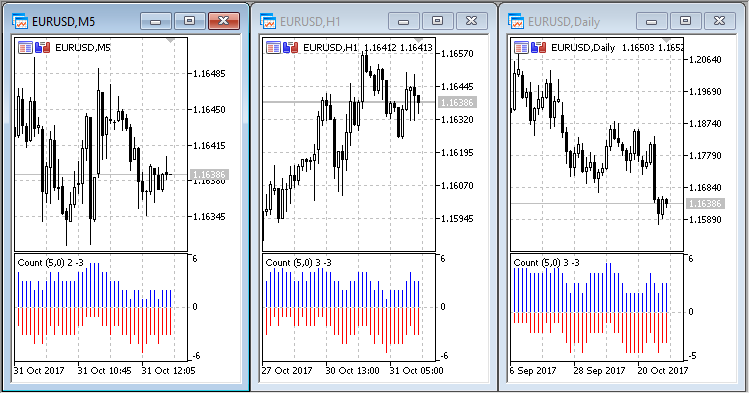Open the table panel icon in Daily chart

521,47
